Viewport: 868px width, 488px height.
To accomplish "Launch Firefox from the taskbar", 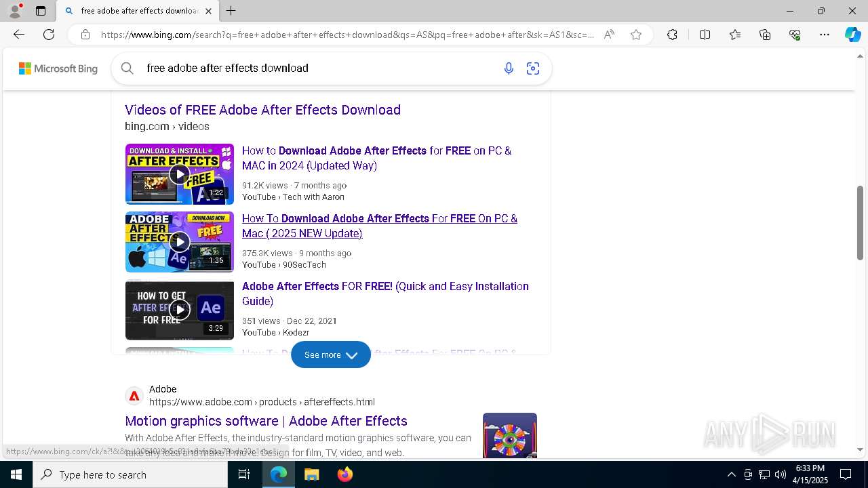I will (345, 474).
